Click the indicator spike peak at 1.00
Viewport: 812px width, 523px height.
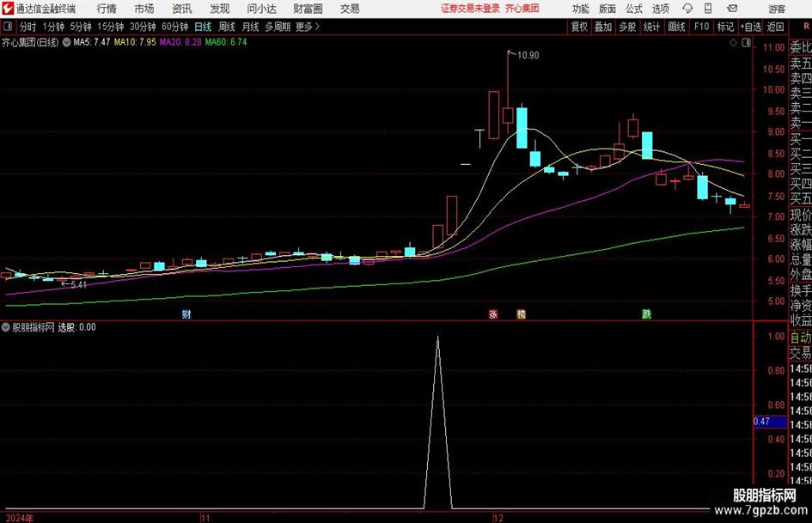[x=437, y=338]
